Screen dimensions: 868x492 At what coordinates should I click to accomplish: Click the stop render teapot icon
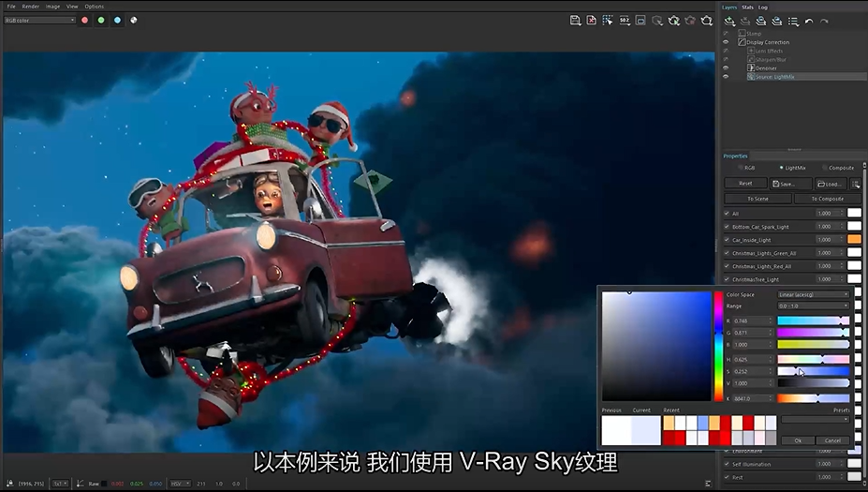coord(690,21)
